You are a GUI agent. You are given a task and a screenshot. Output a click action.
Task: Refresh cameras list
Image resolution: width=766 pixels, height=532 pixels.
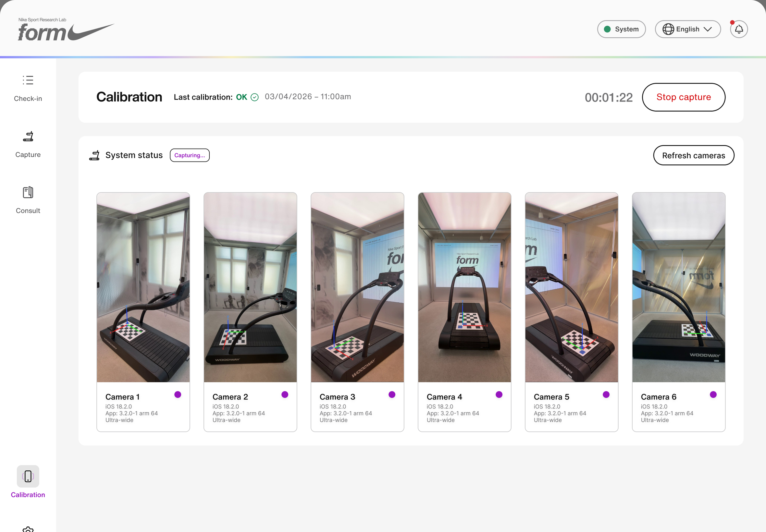pyautogui.click(x=693, y=155)
